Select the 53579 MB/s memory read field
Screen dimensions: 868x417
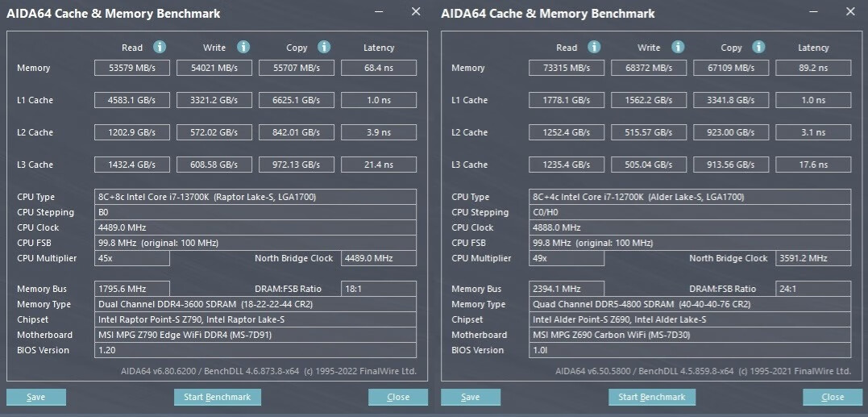(132, 68)
